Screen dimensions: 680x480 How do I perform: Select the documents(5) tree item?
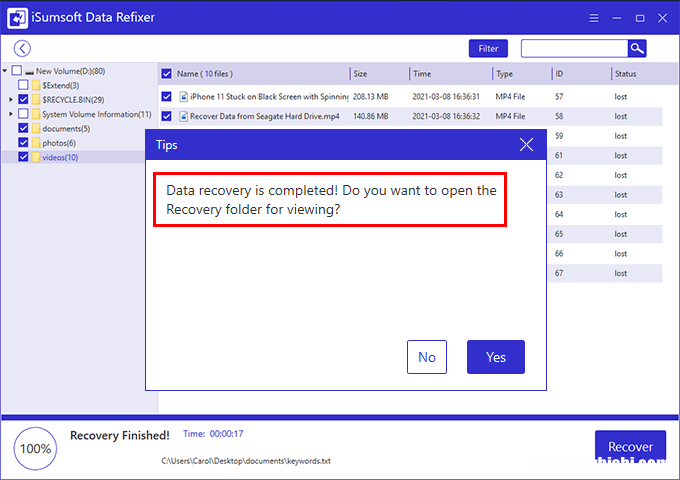click(66, 129)
